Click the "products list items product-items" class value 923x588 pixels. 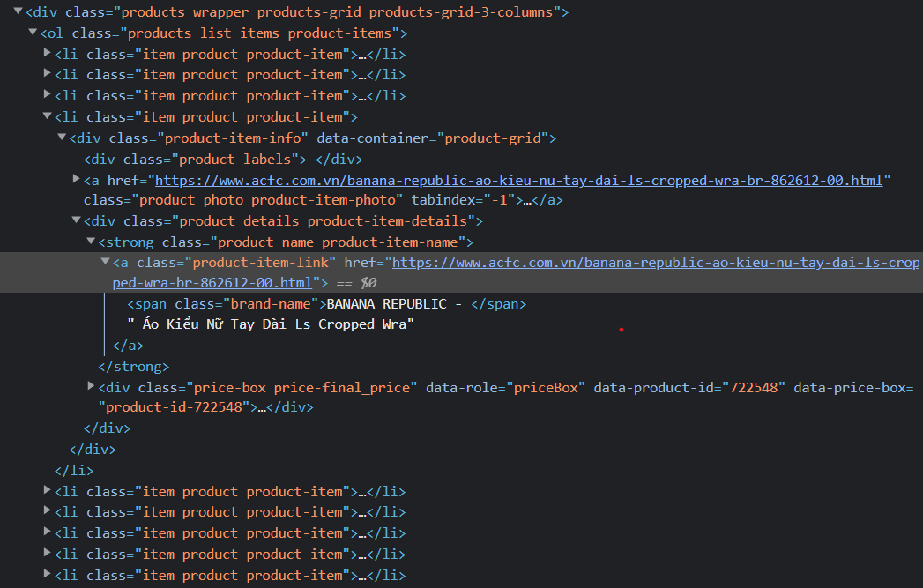(259, 33)
